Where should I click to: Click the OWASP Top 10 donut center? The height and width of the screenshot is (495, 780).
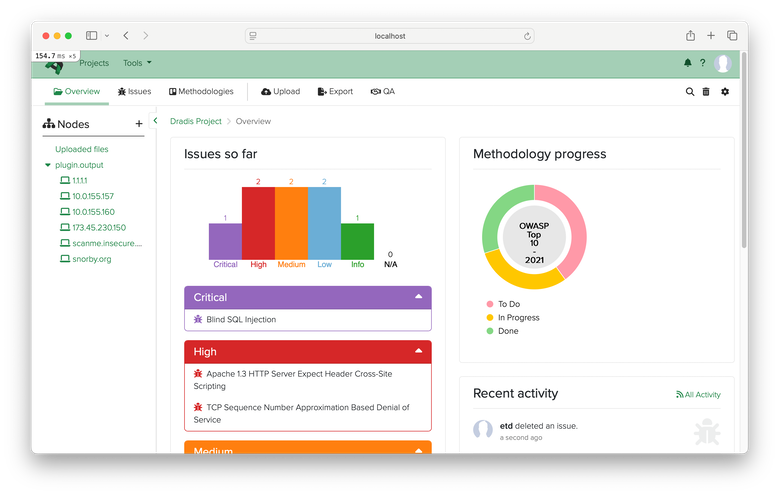[x=534, y=237]
